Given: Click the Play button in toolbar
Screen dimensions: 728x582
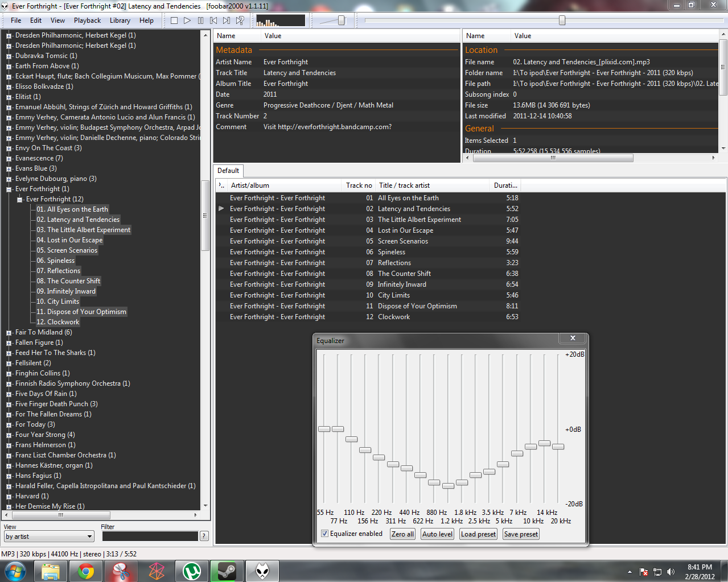Looking at the screenshot, I should [x=187, y=20].
